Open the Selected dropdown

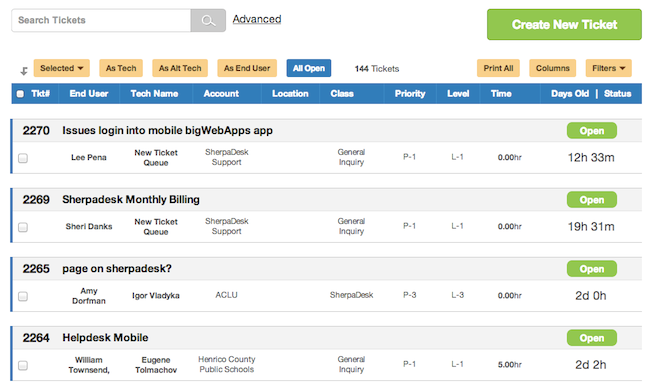pos(61,68)
